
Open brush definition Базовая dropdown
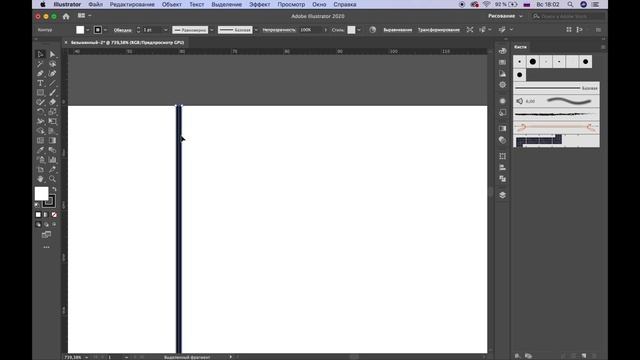(x=256, y=30)
